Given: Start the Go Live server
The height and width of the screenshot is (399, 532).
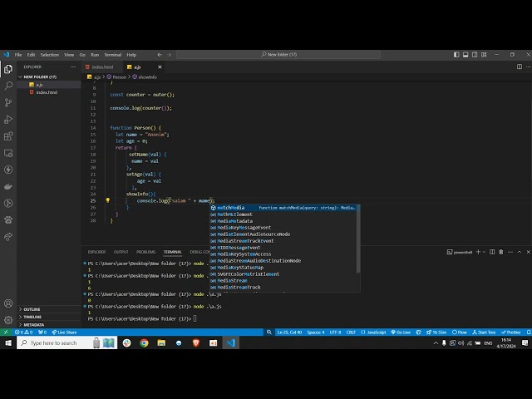Looking at the screenshot, I should pyautogui.click(x=401, y=332).
